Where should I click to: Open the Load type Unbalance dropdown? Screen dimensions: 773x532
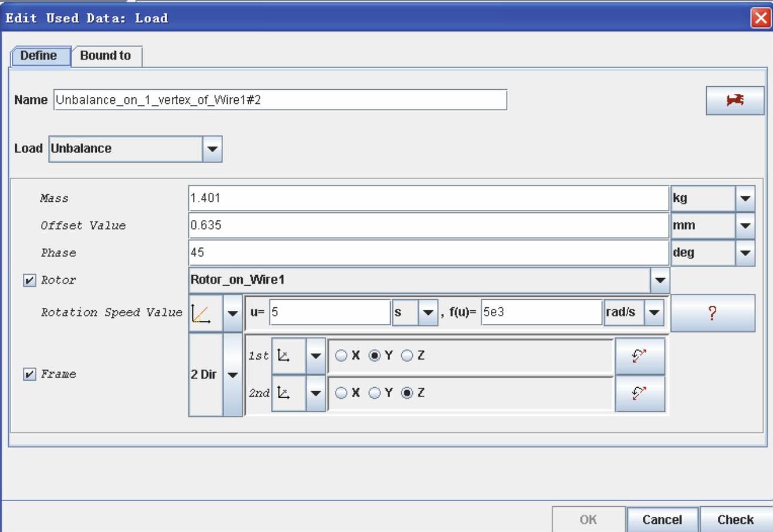tap(212, 149)
